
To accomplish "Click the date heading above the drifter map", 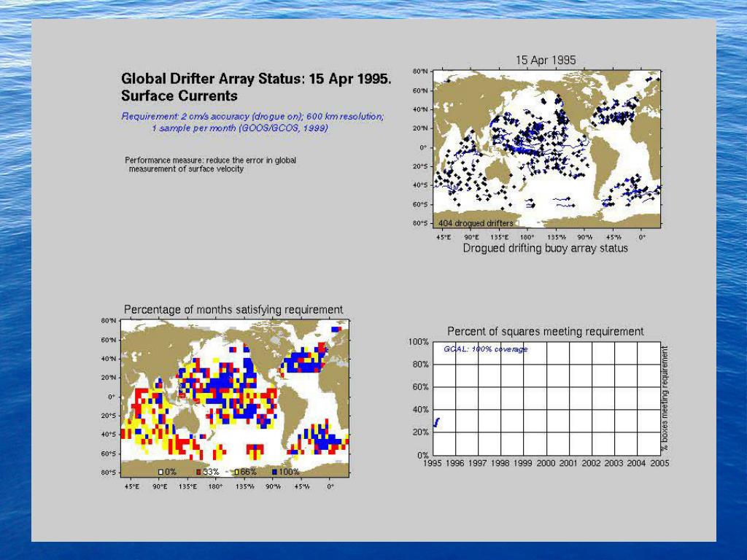I will click(x=546, y=61).
